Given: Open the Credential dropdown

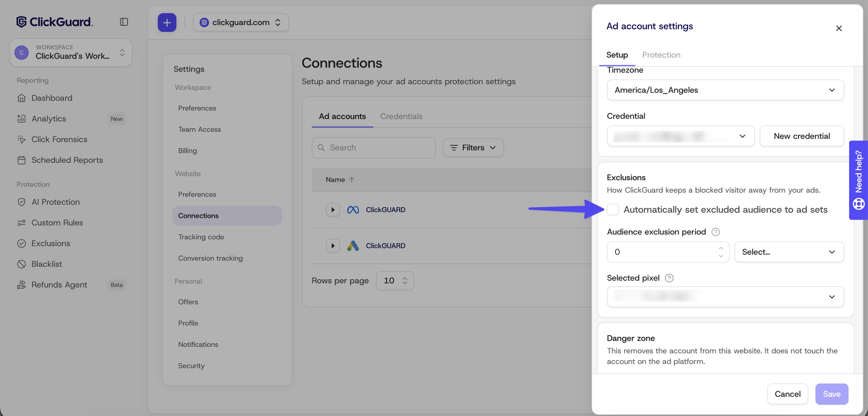Looking at the screenshot, I should click(x=681, y=136).
